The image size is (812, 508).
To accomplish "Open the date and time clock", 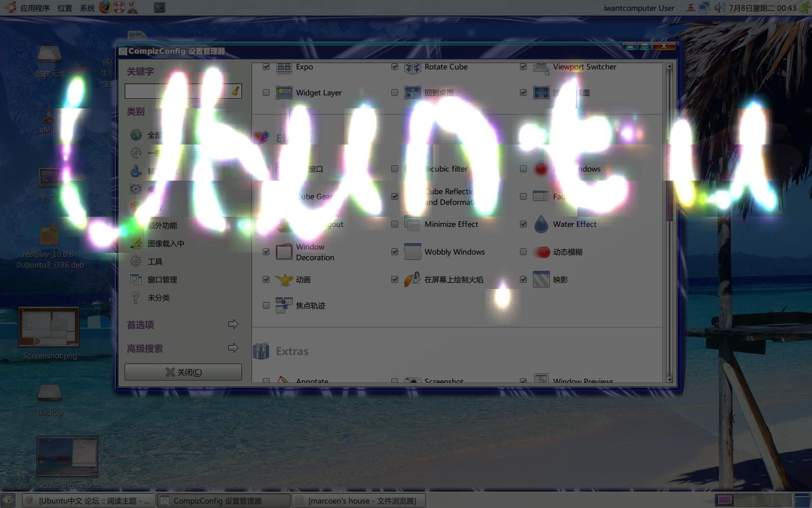I will [x=762, y=8].
